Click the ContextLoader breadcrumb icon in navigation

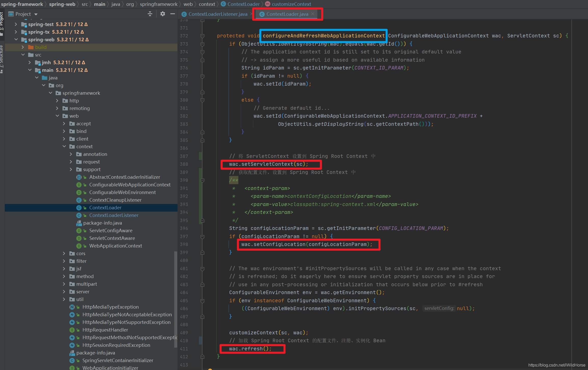coord(224,4)
